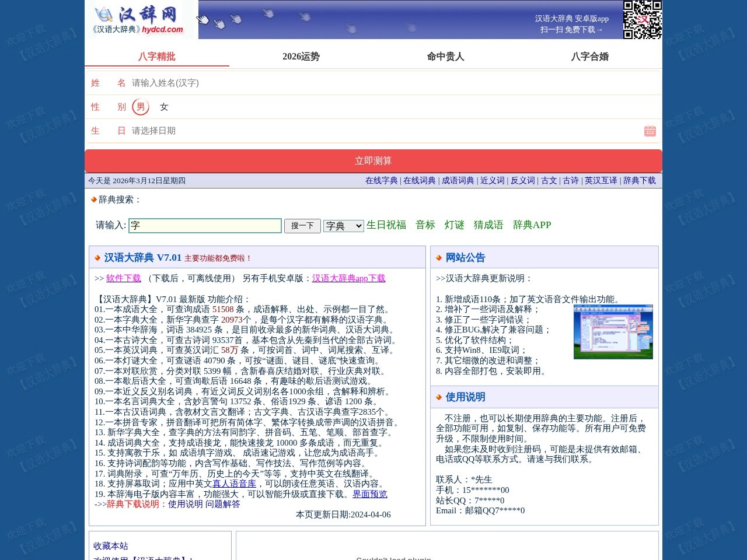Open the 汉语大辞典app下载 link
747x560 pixels.
(x=348, y=278)
